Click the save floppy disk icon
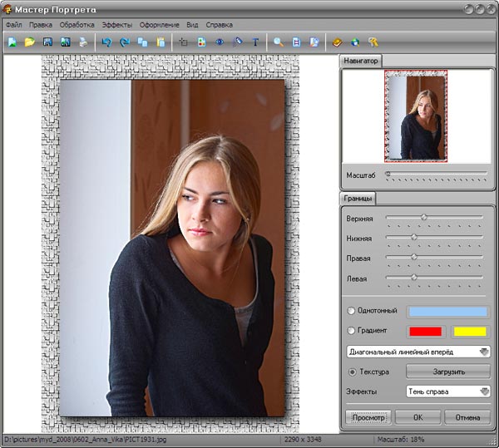 point(48,42)
